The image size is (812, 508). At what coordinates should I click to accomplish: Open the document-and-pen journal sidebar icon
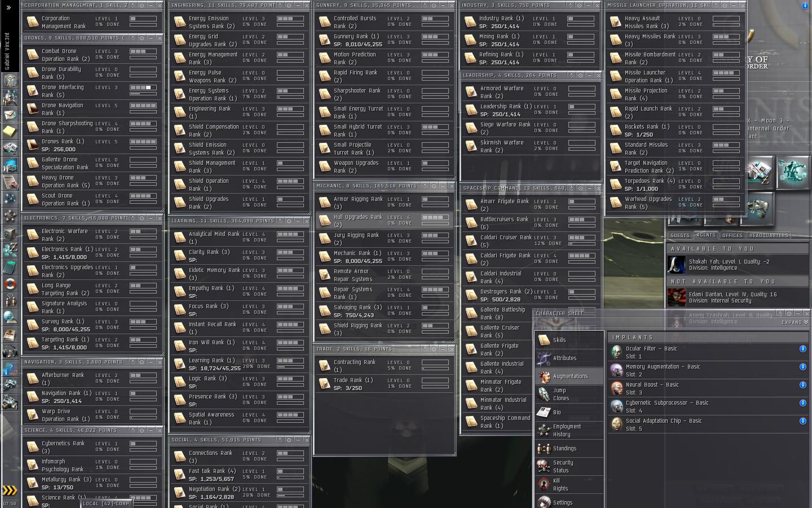point(10,182)
